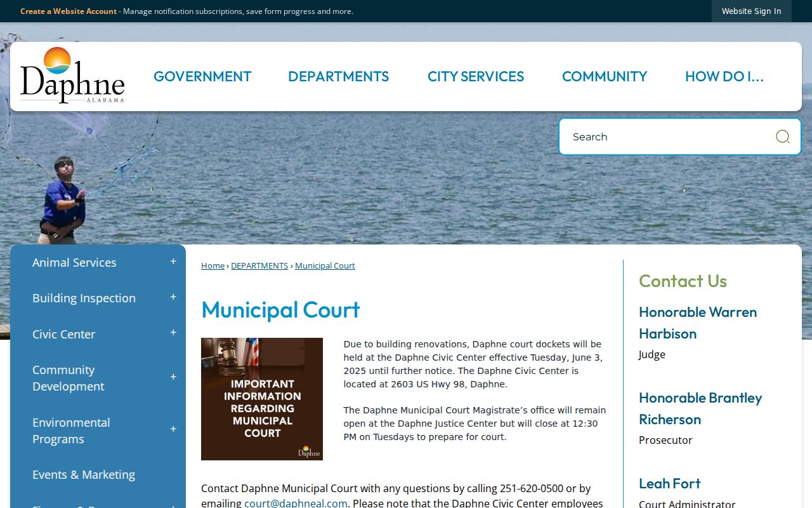Click the Daphne Alabama logo
This screenshot has height=508, width=812.
[72, 75]
